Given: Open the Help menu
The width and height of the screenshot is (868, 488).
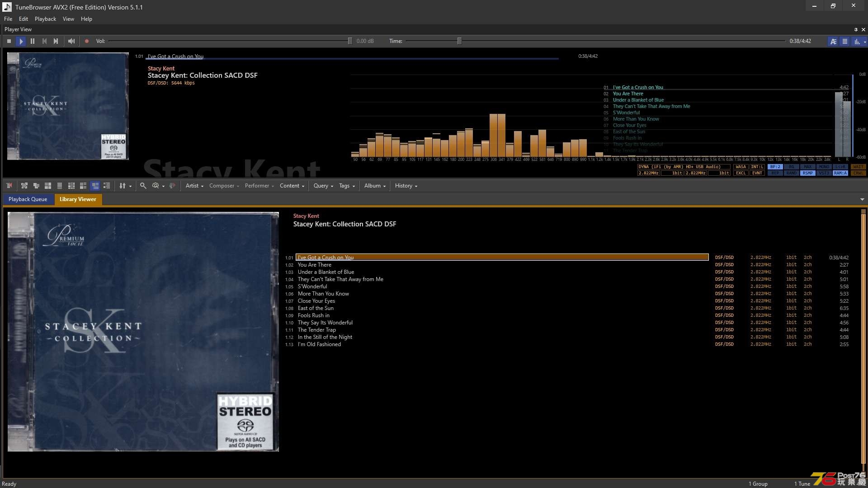Looking at the screenshot, I should click(x=86, y=19).
